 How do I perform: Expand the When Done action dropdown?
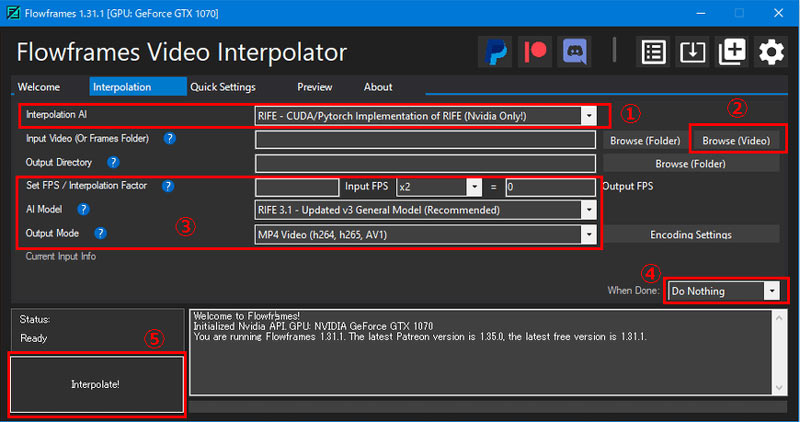770,291
